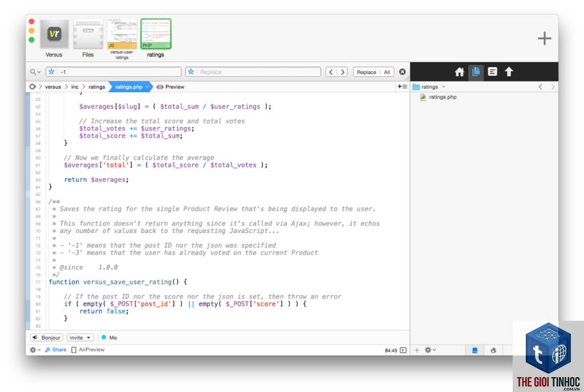Screen dimensions: 584x392
Task: Select ratings.php in the sidebar
Action: (439, 97)
